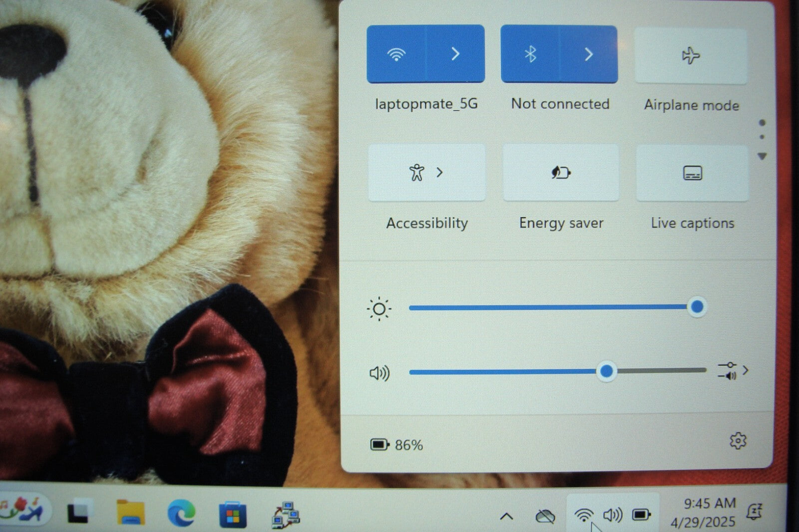Open File Explorer from taskbar
Viewport: 799px width, 532px height.
[x=130, y=513]
